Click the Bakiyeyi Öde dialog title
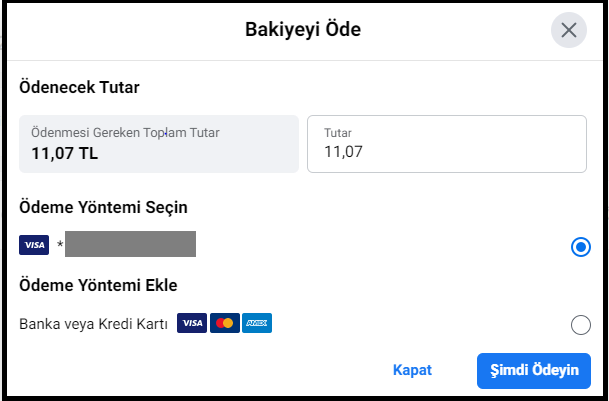Viewport: 609px width, 401px height. 303,30
